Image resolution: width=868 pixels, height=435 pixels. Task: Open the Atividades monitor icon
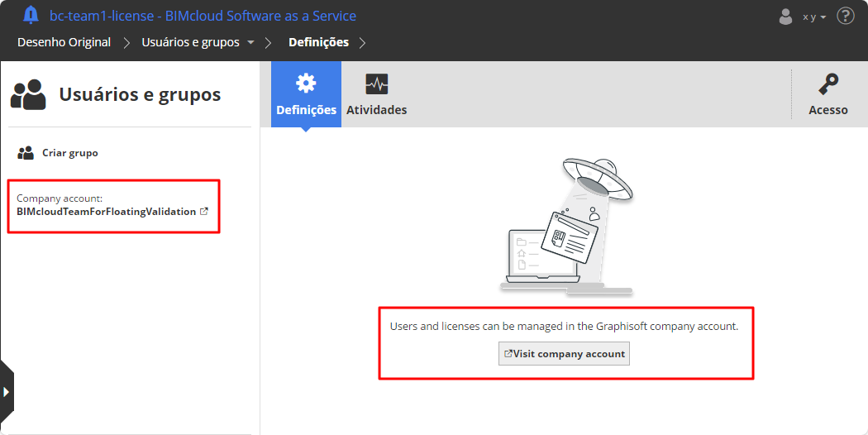[377, 84]
